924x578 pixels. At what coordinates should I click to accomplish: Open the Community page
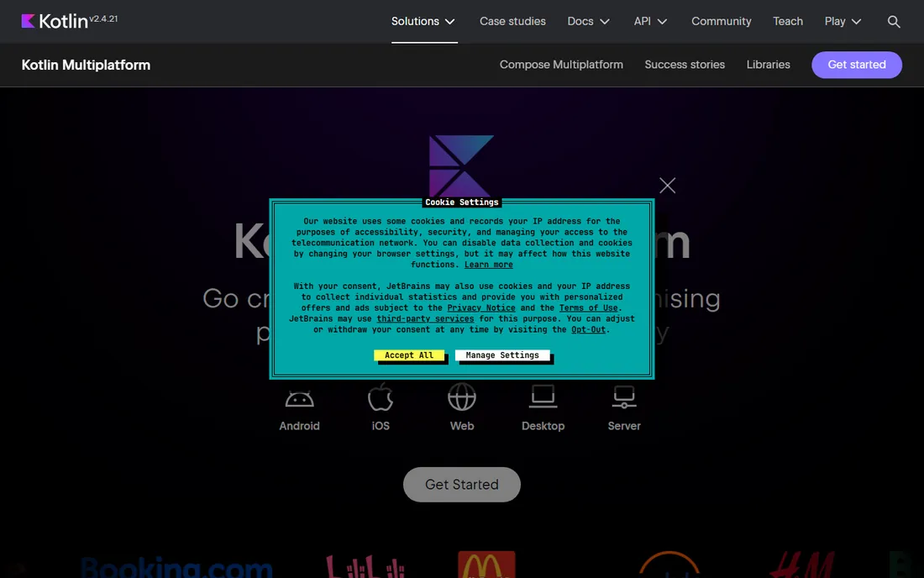[722, 21]
